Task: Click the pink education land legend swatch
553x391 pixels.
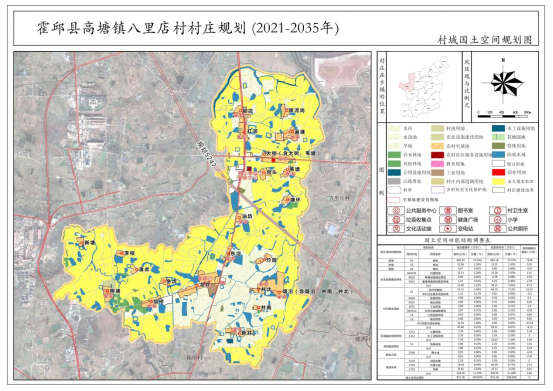Action: pos(437,164)
